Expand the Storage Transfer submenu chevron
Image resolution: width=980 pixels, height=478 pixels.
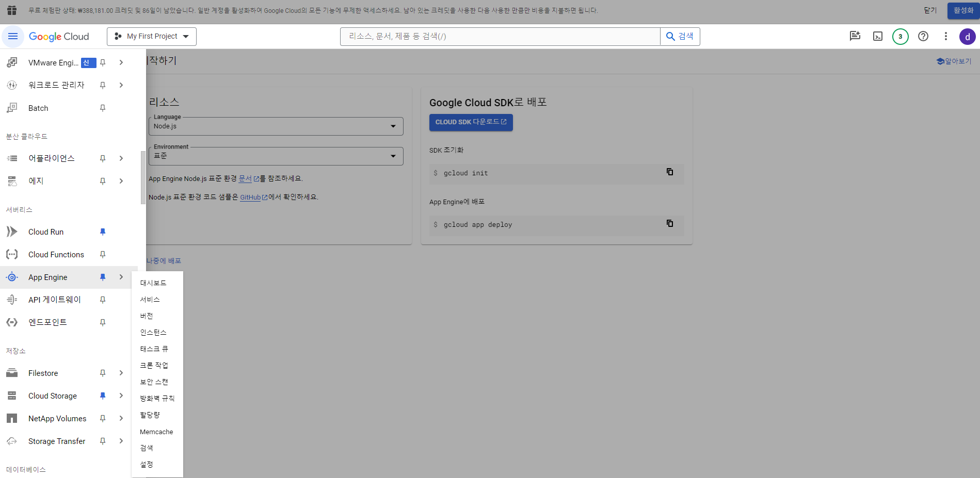(121, 441)
